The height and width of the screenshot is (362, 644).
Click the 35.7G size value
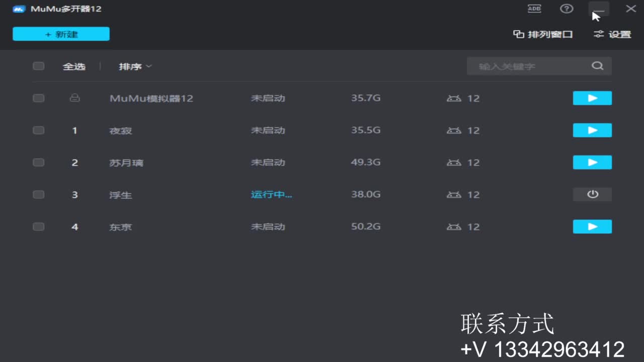pos(366,98)
